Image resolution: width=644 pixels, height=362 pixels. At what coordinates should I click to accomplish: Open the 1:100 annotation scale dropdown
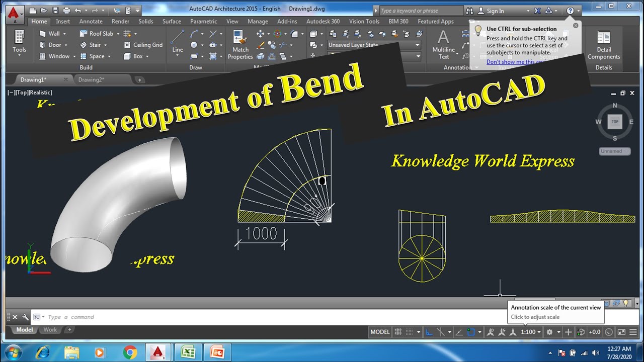click(x=531, y=332)
